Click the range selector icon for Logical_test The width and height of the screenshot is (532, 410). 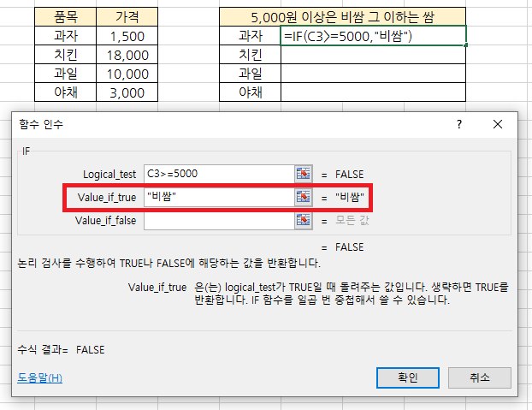[x=304, y=174]
